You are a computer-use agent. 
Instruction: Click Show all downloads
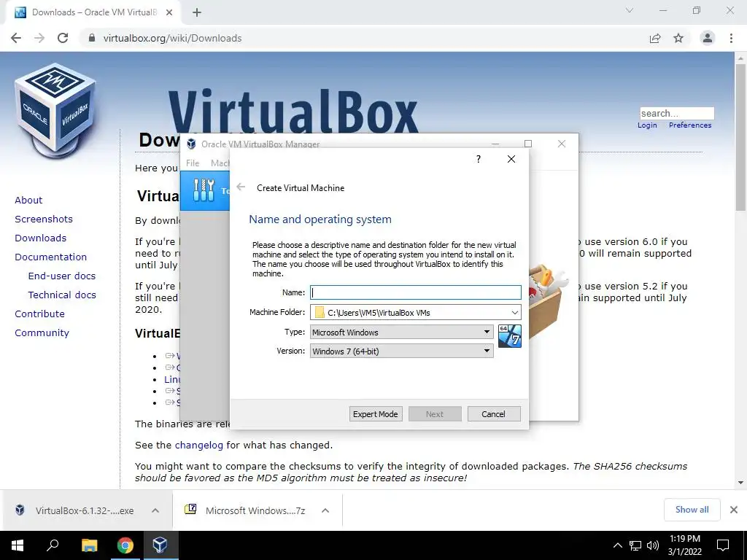[x=692, y=510]
